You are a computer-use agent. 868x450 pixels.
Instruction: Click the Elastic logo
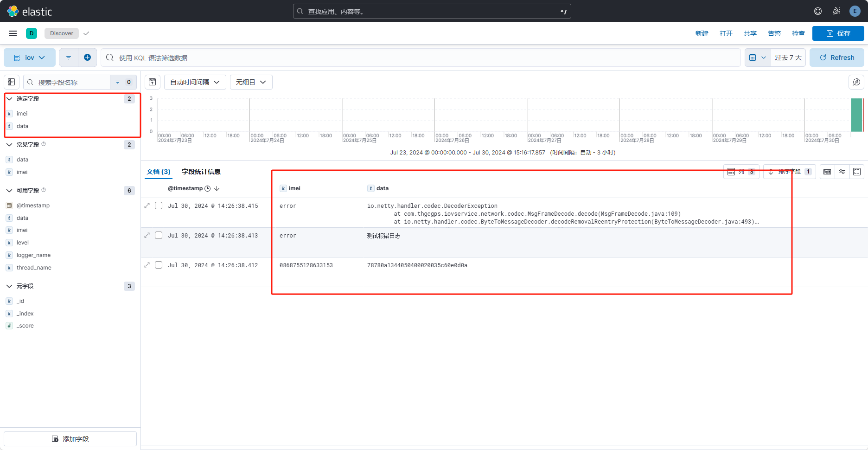[x=30, y=11]
